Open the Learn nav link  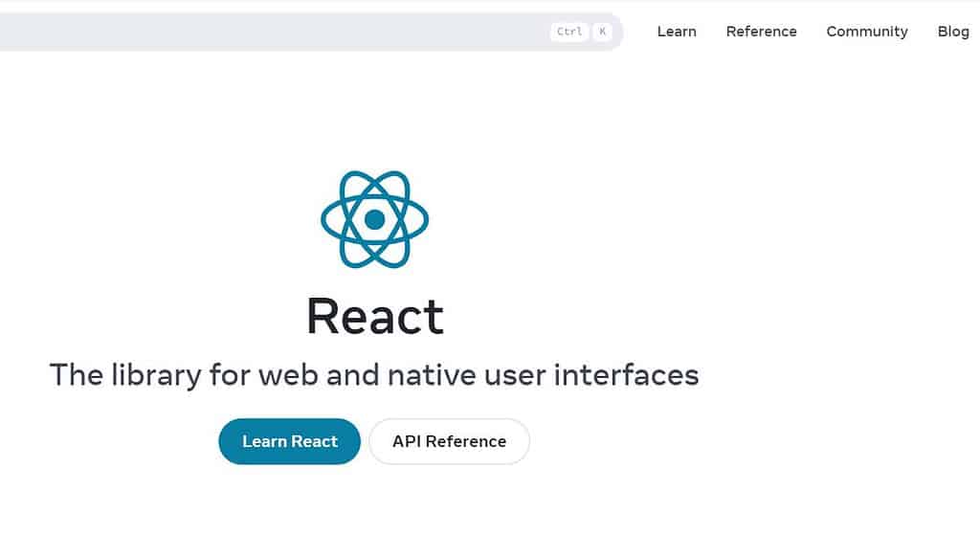677,32
